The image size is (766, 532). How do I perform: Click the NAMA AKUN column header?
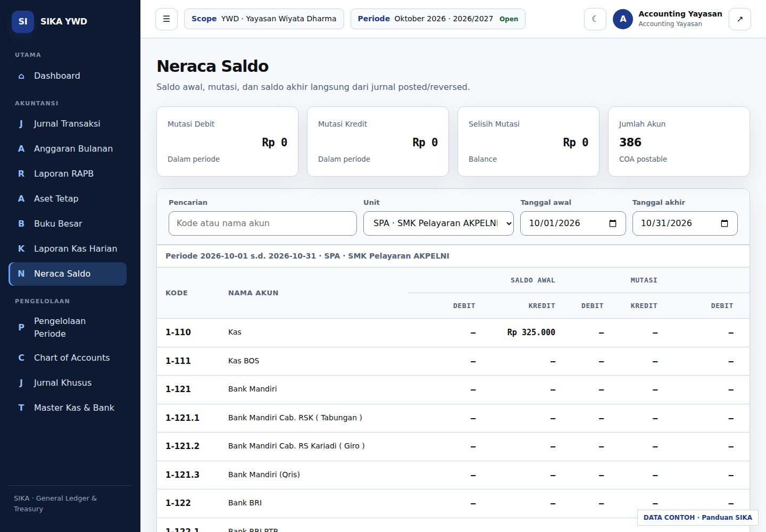[x=253, y=293]
